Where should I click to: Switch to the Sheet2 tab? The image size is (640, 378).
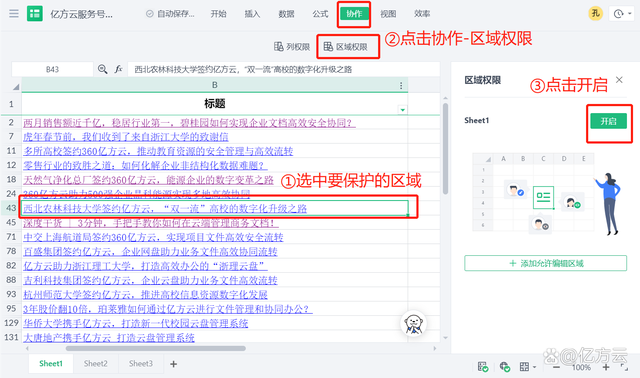(96, 364)
